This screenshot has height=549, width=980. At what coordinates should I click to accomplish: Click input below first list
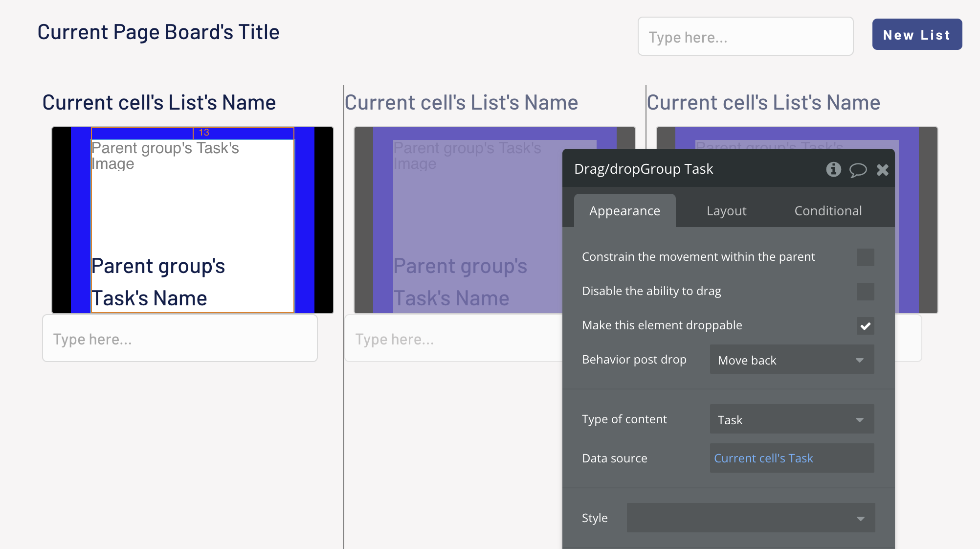pos(180,339)
